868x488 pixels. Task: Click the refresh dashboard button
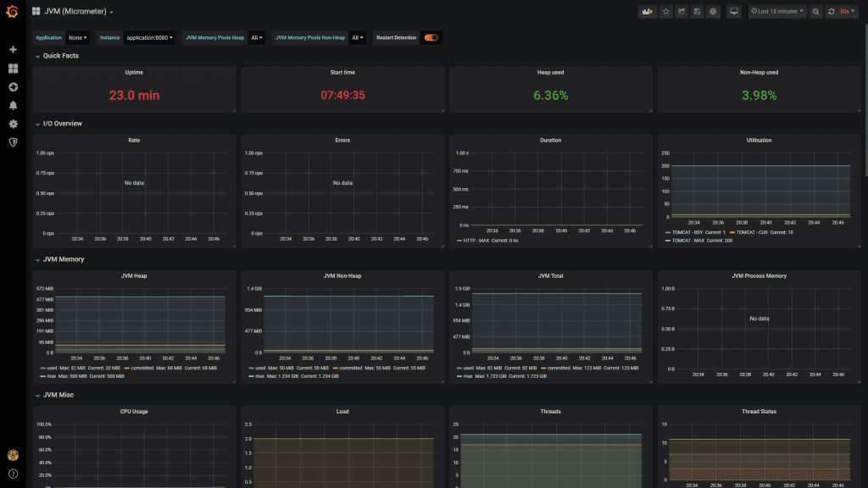(831, 12)
